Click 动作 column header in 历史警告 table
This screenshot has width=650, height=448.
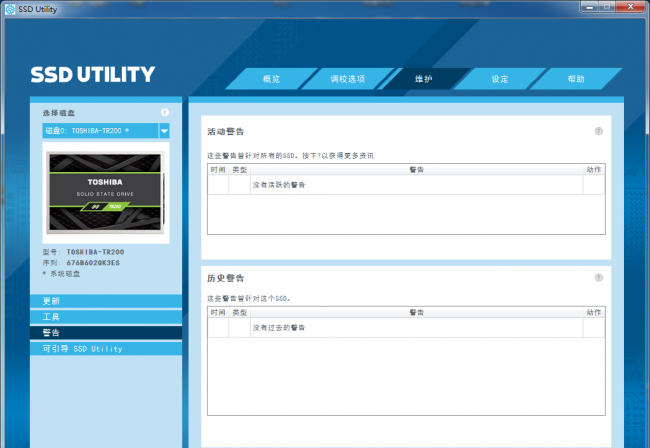click(594, 312)
